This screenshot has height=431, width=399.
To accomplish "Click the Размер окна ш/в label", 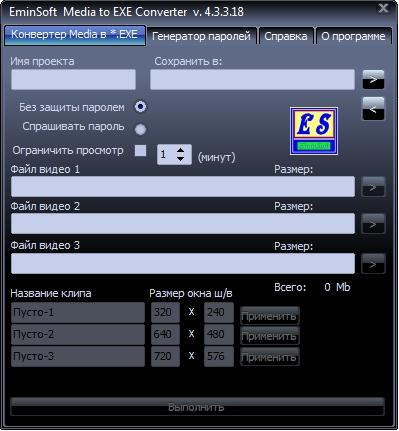I will tap(191, 293).
